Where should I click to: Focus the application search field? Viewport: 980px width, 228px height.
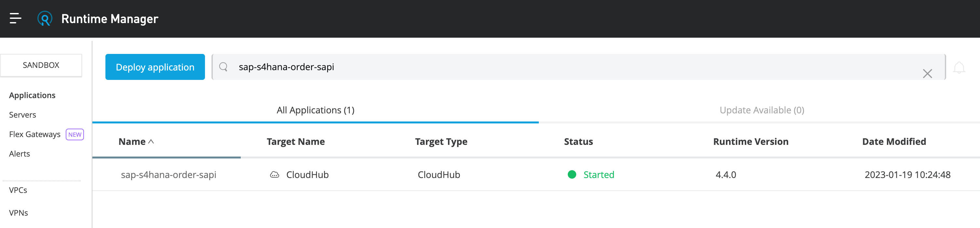point(578,67)
